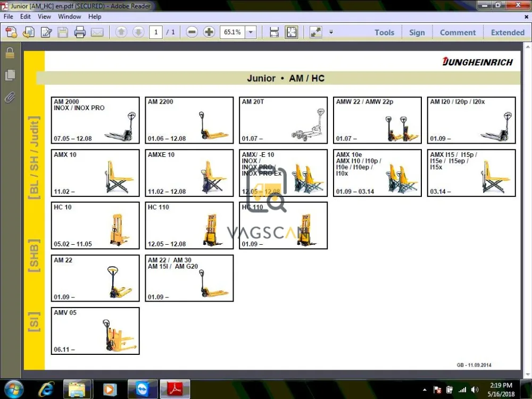The width and height of the screenshot is (532, 399).
Task: Click the Save (floppy disk) icon
Action: (63, 32)
